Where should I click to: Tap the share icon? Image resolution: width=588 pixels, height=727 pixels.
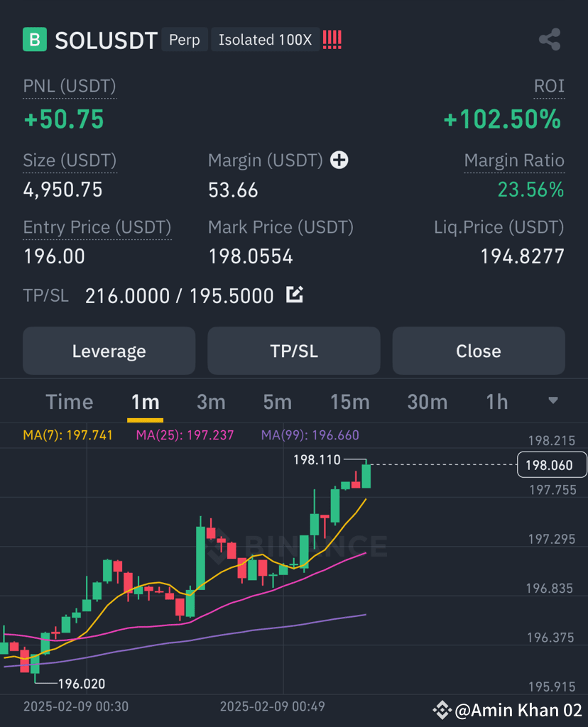click(x=550, y=40)
